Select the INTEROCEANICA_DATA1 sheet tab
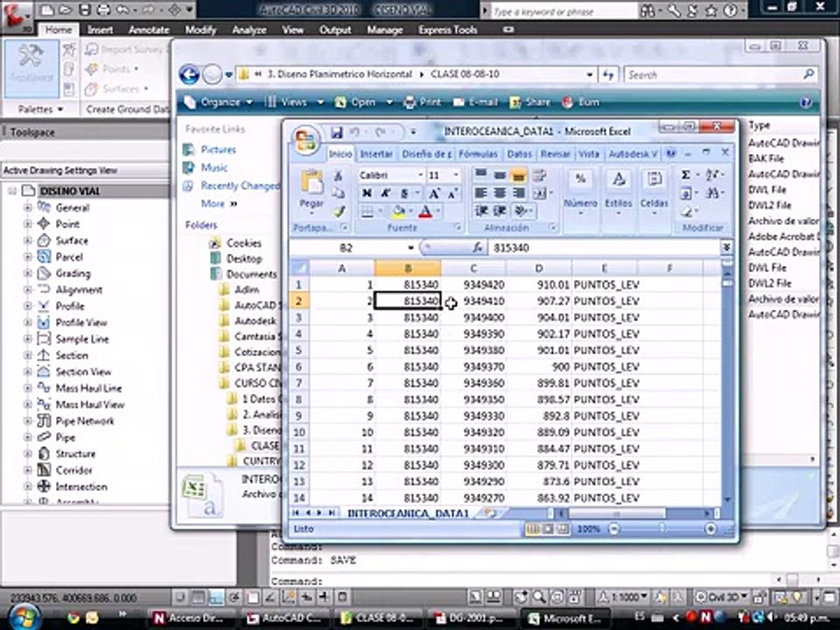 tap(409, 514)
